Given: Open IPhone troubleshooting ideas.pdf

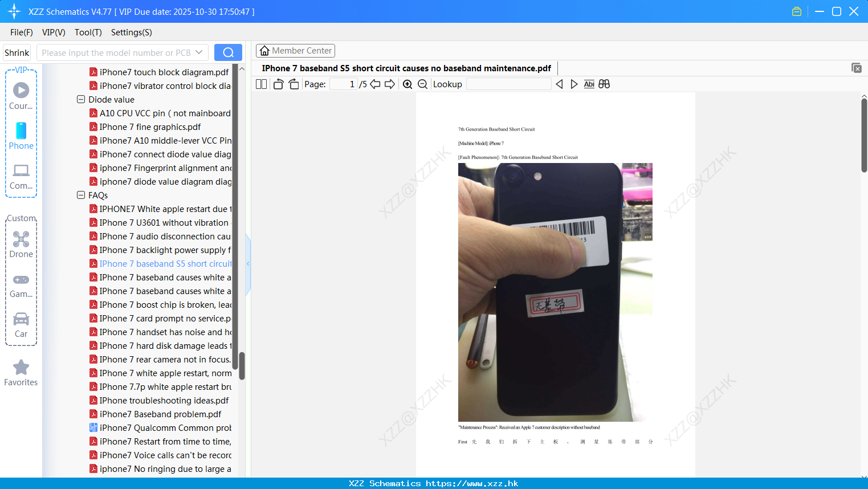Looking at the screenshot, I should 159,400.
